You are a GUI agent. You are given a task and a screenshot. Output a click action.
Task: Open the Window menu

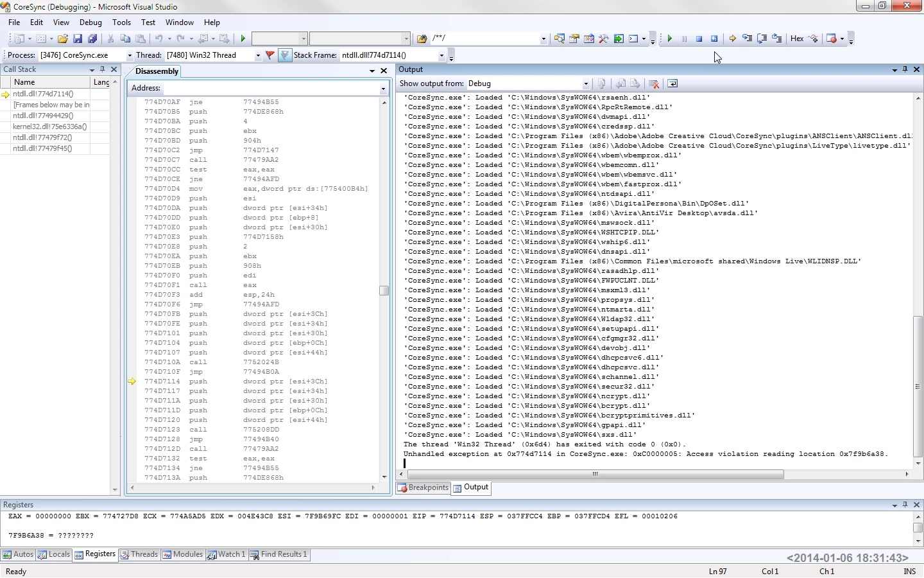tap(180, 22)
